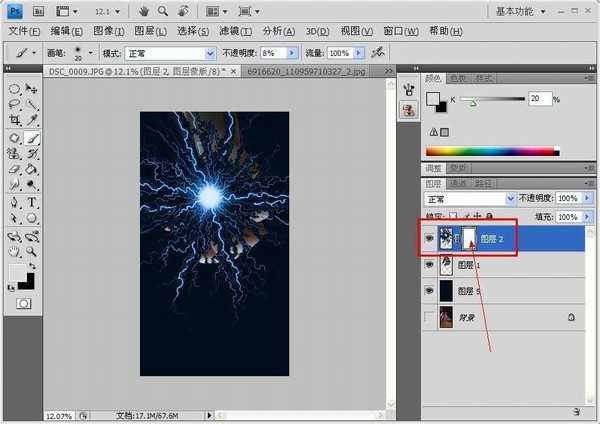Open layer blend mode dropdown 正常

(x=468, y=199)
